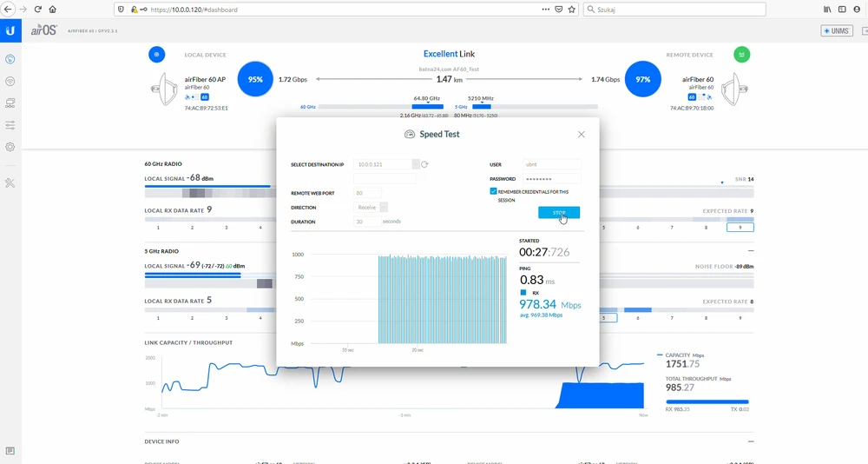Go back in the browser

[x=8, y=10]
